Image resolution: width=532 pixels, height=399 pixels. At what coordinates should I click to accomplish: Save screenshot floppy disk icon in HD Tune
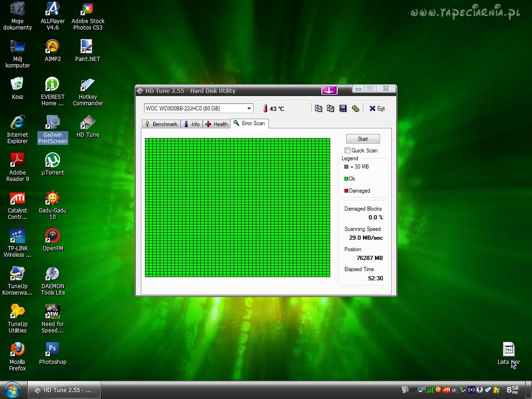tap(343, 108)
